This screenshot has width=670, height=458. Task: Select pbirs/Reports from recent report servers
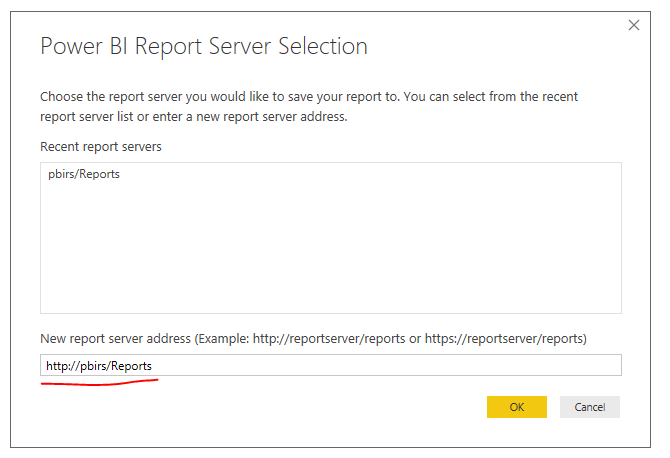tap(84, 174)
